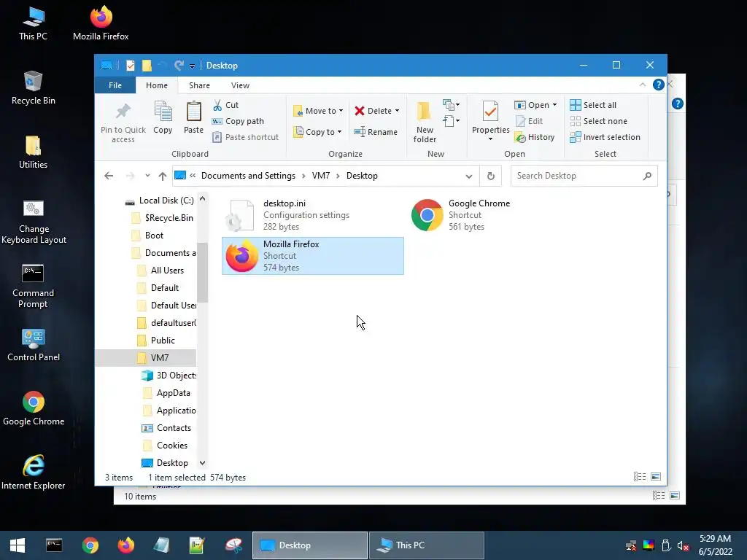Screen dimensions: 747x560
Task: Create a New folder from ribbon
Action: 425,122
